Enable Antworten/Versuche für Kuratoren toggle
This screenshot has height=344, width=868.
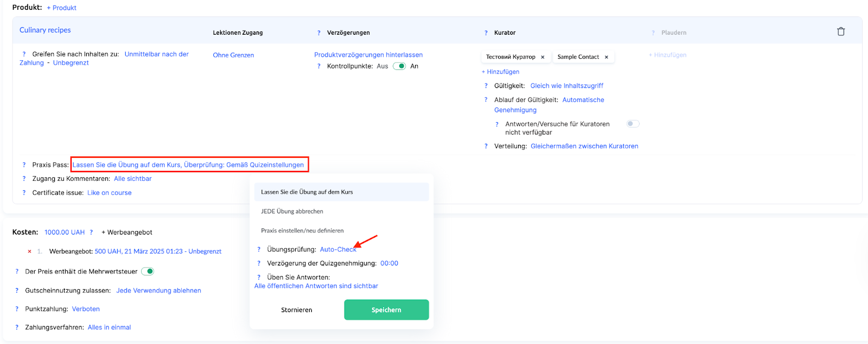633,124
